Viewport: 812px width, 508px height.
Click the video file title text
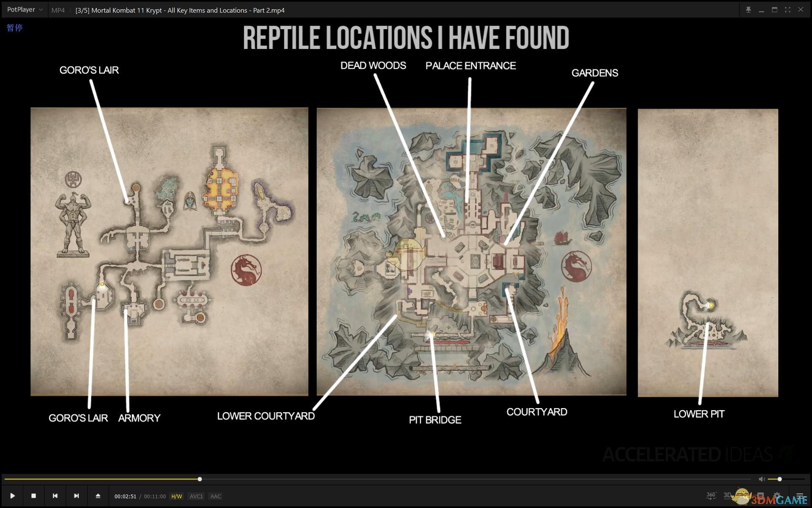pyautogui.click(x=180, y=10)
